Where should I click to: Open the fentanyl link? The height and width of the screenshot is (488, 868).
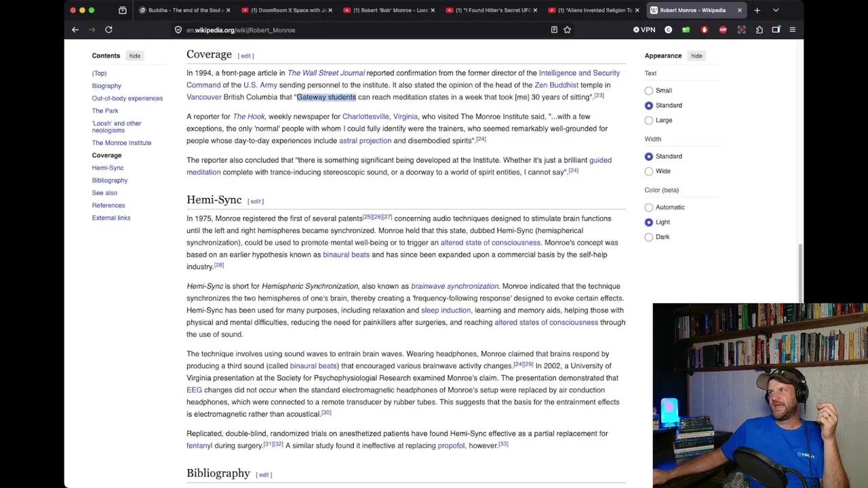click(x=199, y=446)
